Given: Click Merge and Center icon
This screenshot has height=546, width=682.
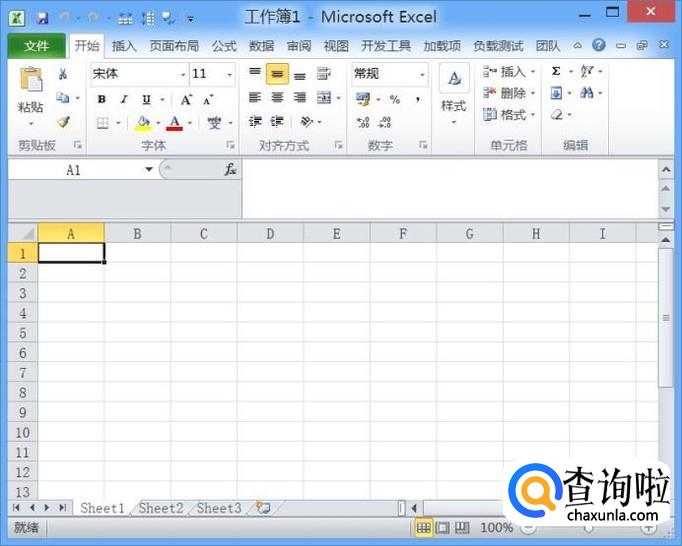Looking at the screenshot, I should (324, 98).
